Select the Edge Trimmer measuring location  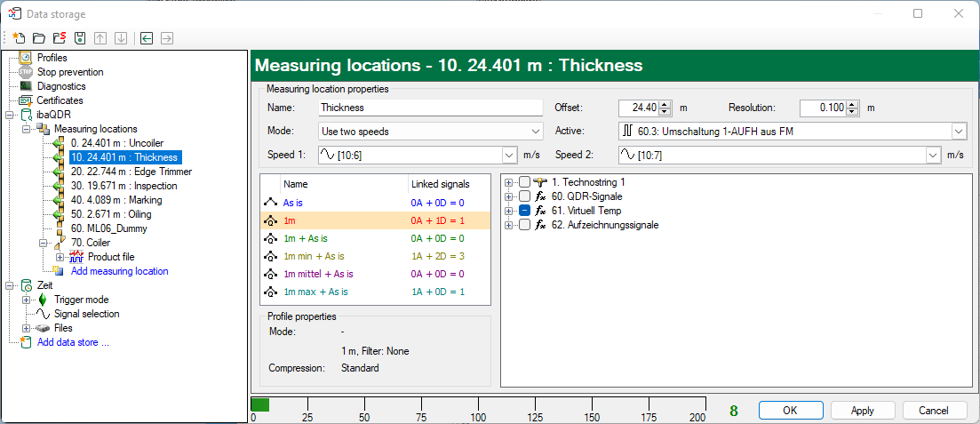coord(131,172)
